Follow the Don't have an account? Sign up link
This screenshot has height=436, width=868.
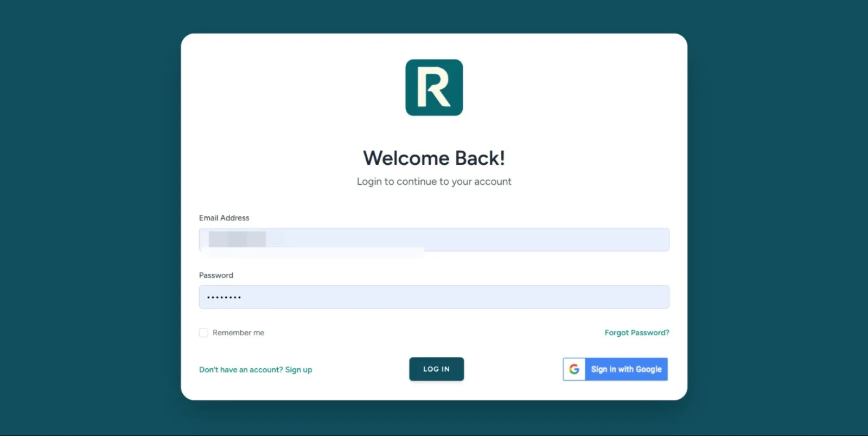(256, 370)
